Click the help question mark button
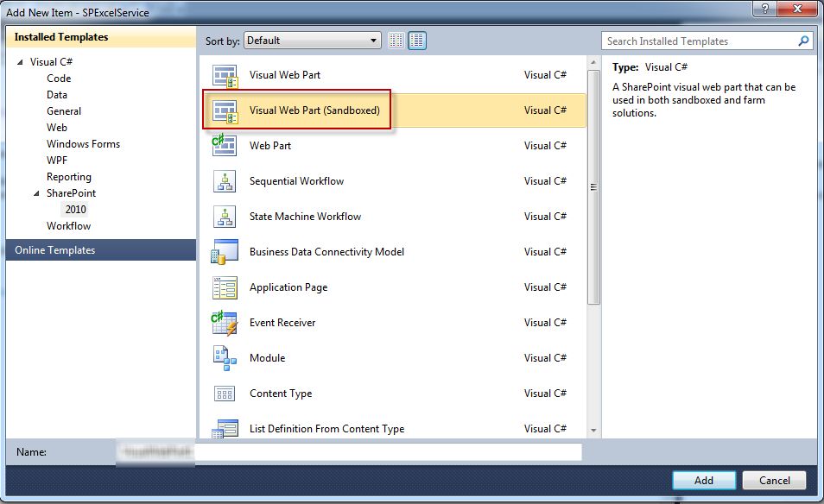This screenshot has height=504, width=824. click(764, 9)
